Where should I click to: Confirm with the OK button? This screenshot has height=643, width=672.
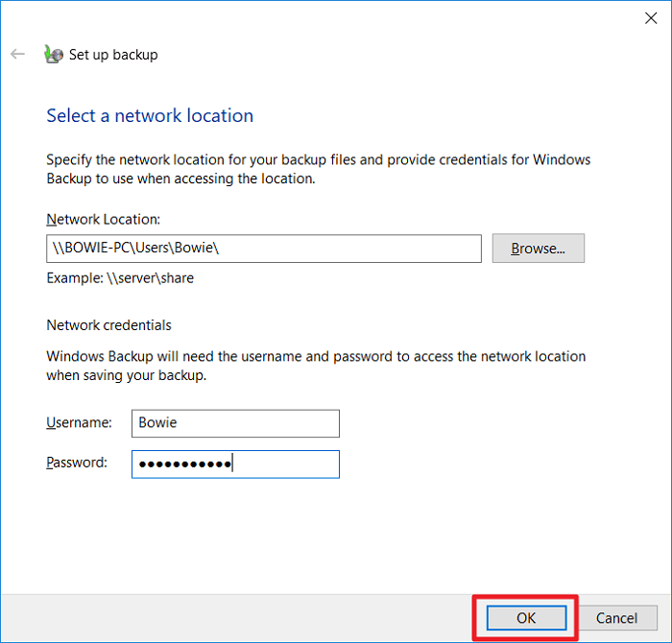click(x=525, y=618)
